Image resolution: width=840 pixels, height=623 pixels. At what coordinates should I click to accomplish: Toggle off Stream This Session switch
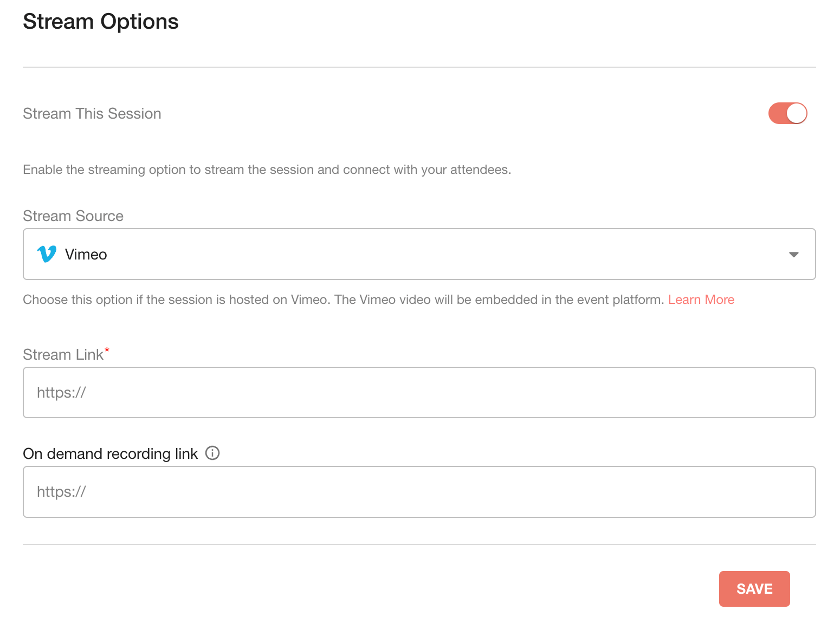point(787,113)
